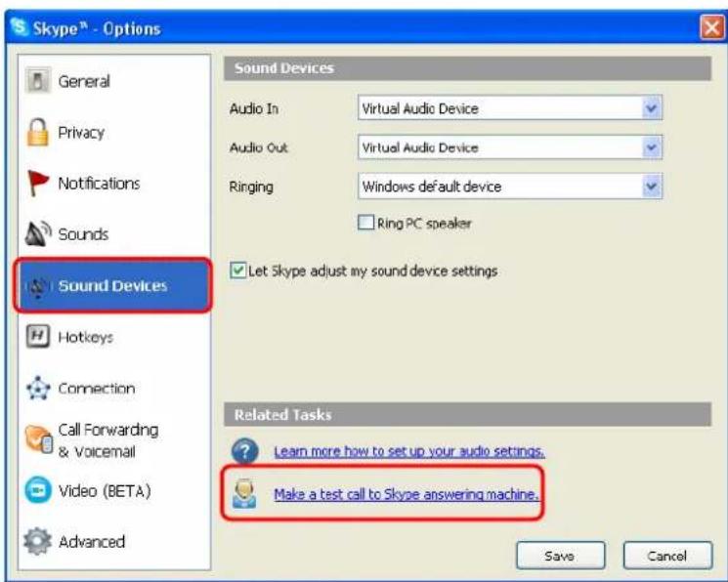Click the Advanced gear icon
The width and height of the screenshot is (728, 582).
coord(37,541)
